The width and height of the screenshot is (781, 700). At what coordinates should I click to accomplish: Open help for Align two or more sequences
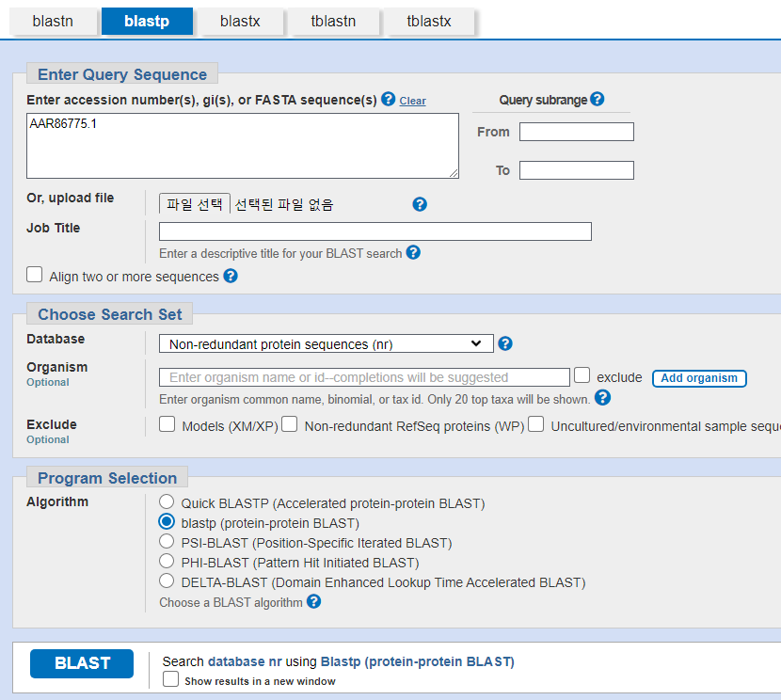(231, 276)
